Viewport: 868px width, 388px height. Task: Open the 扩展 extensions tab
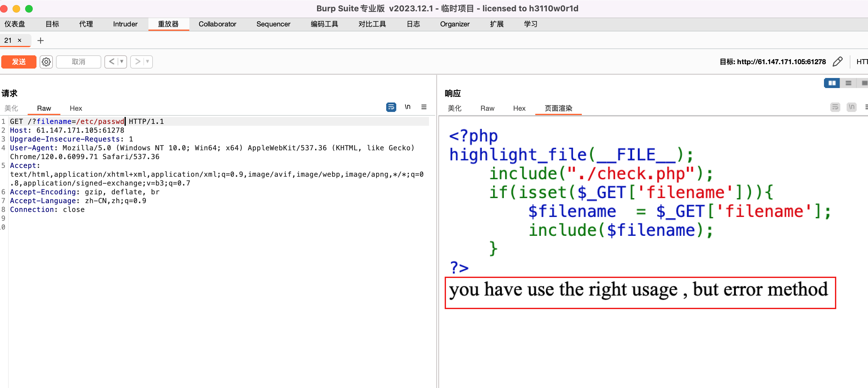click(497, 24)
